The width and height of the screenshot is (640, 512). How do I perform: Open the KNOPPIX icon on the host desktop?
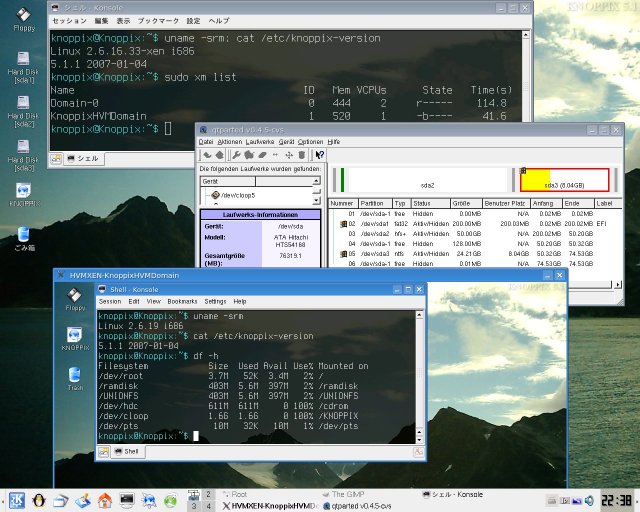click(24, 194)
